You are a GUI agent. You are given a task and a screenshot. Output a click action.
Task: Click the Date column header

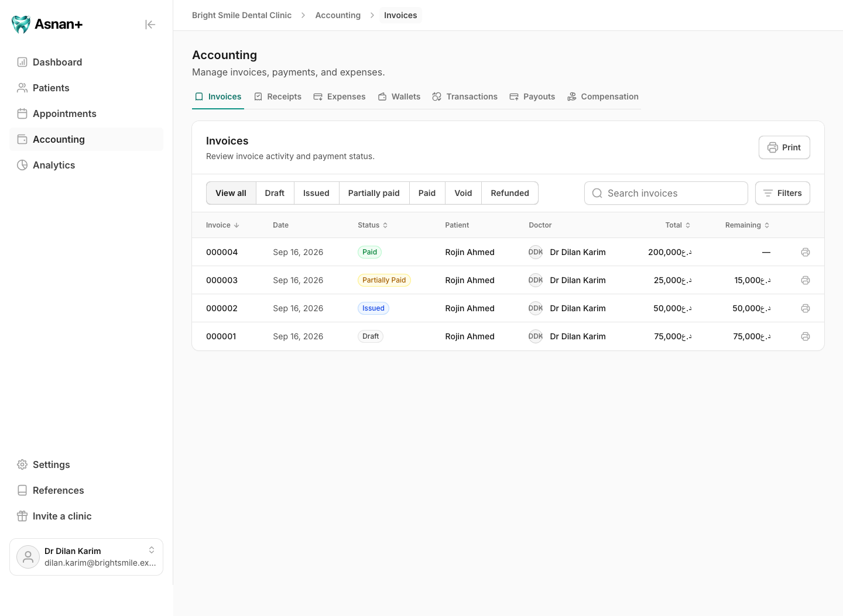point(281,225)
